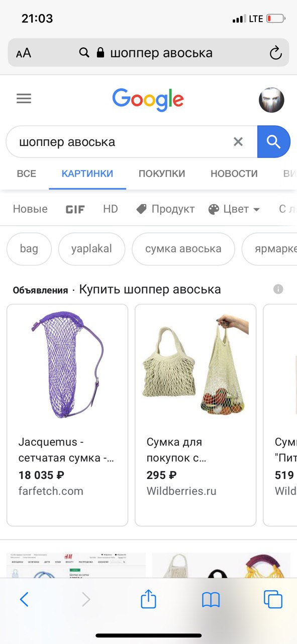Screen dimensions: 297x644
Task: Go back with Safari's back arrow
Action: [24, 599]
